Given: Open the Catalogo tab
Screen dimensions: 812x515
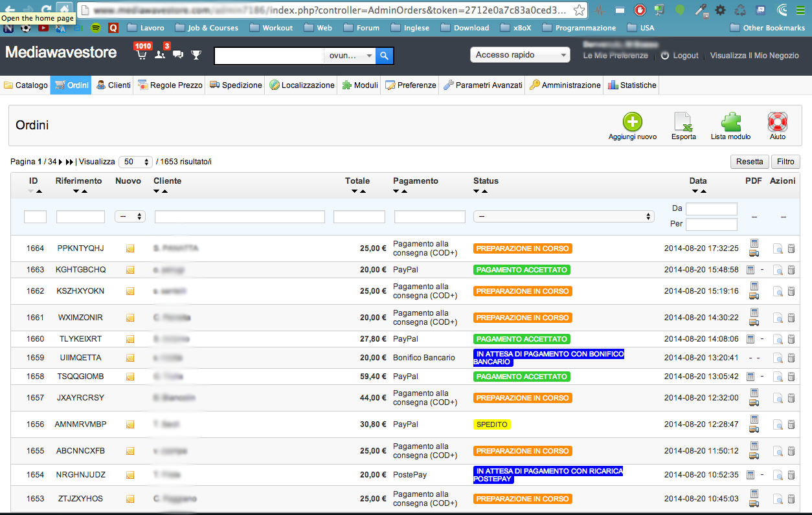Looking at the screenshot, I should [x=26, y=85].
